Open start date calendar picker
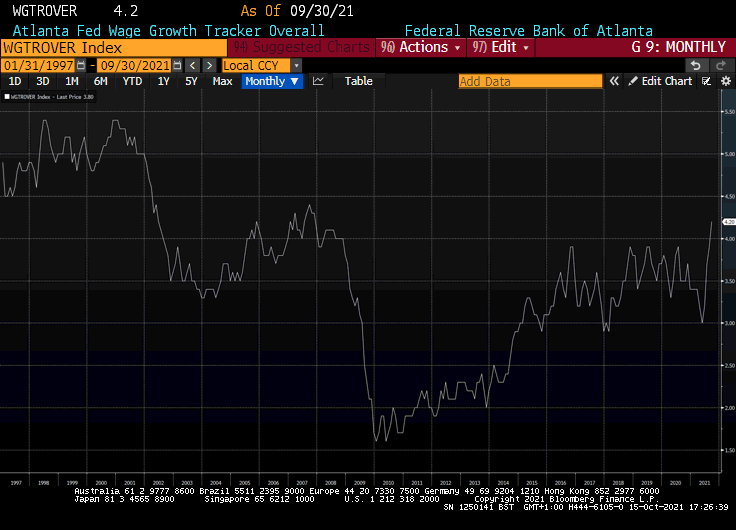The width and height of the screenshot is (736, 530). 81,65
